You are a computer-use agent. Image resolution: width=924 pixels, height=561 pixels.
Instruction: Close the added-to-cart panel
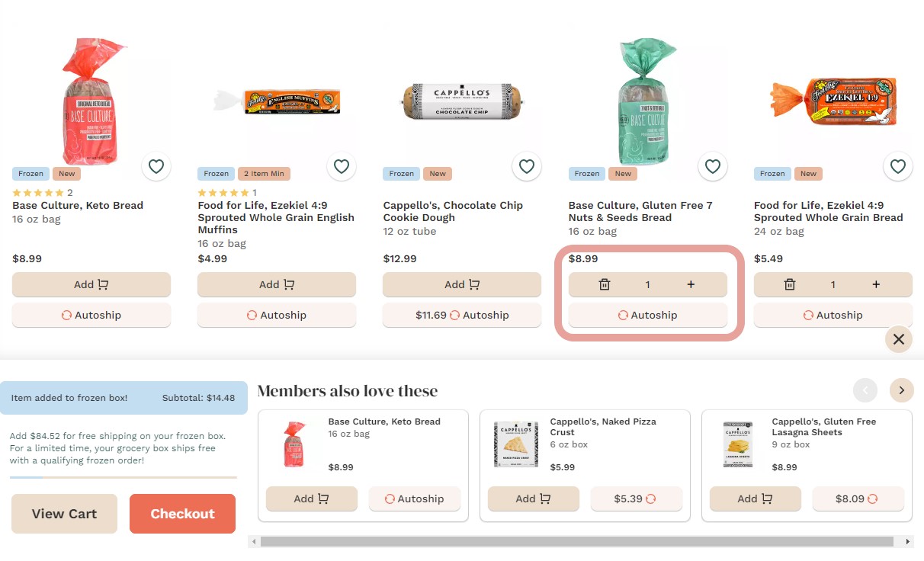[899, 339]
